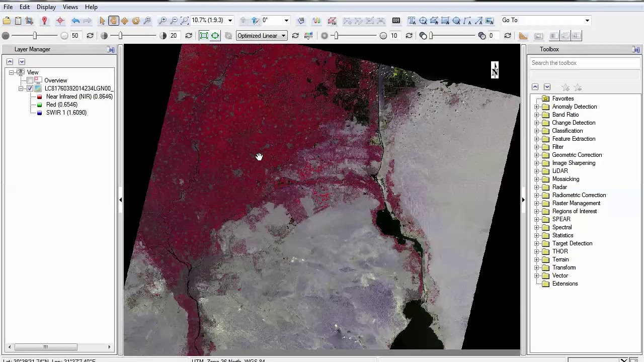Screen dimensions: 644x362
Task: Open the Optimized Linear stretch dropdown
Action: click(262, 36)
